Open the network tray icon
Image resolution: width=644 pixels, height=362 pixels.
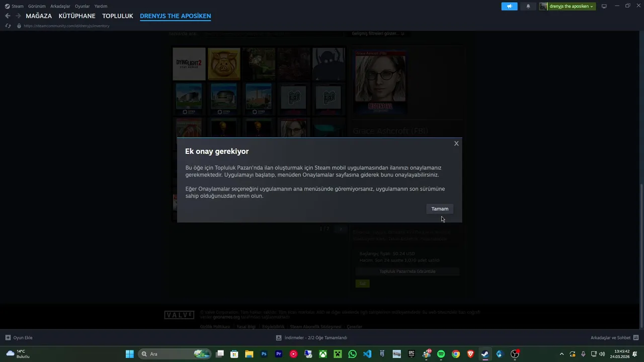coord(594,354)
